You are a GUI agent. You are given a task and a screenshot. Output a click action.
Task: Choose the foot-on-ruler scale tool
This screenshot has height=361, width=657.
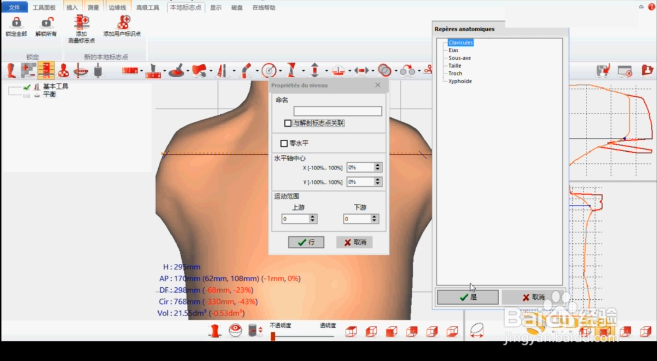pos(153,70)
